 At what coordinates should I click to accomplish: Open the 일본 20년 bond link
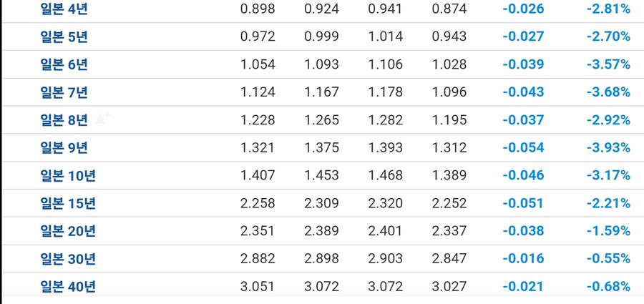pos(68,231)
